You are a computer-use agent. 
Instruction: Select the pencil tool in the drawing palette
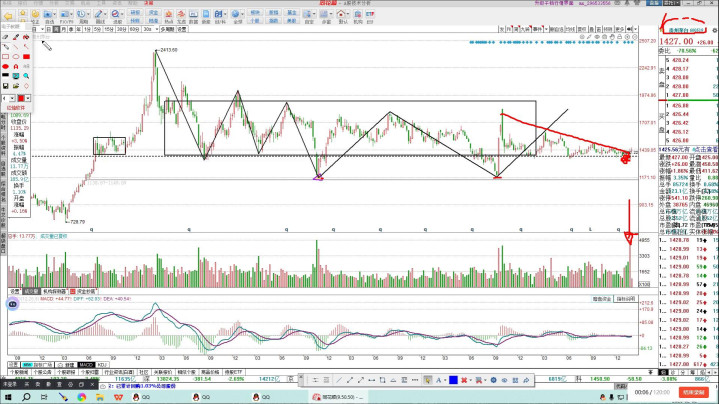8,47
